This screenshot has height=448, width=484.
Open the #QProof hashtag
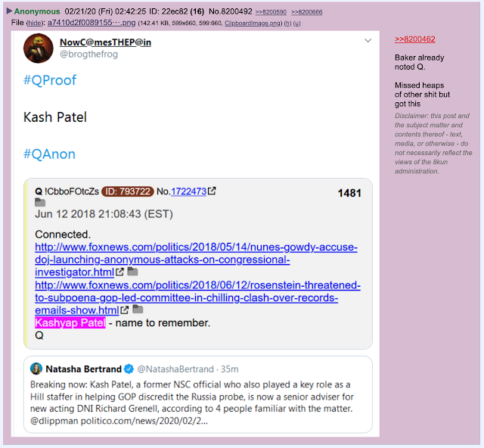(x=50, y=80)
